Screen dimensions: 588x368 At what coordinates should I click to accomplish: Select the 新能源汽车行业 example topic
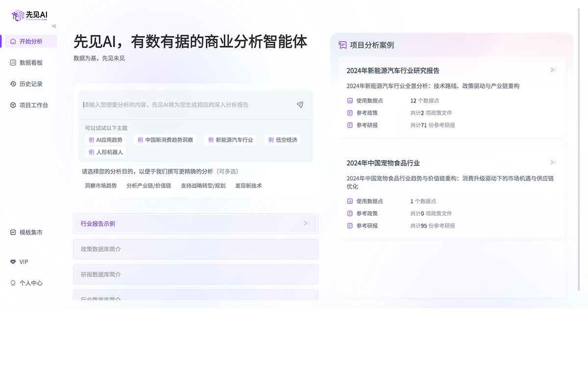pos(230,140)
